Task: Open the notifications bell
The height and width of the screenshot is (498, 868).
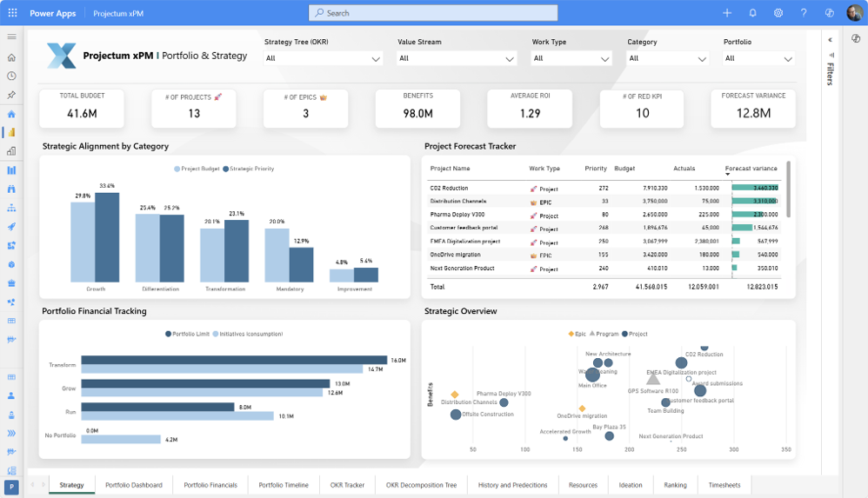Action: click(752, 13)
